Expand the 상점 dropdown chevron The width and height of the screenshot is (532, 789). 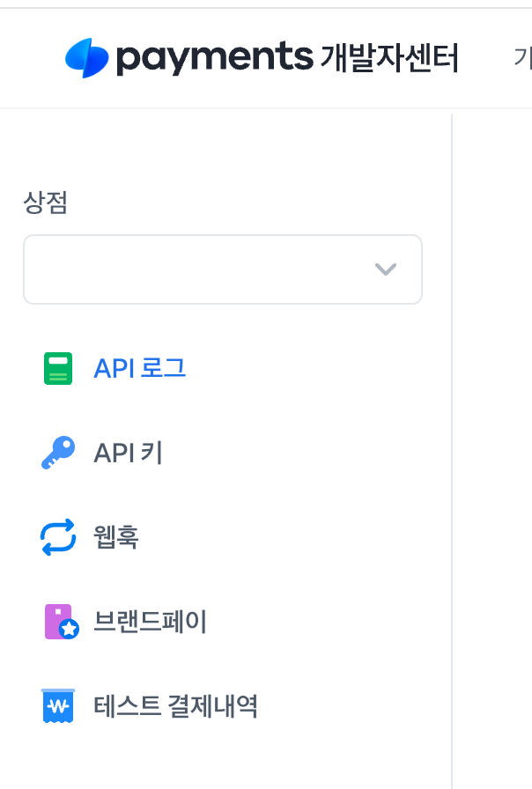386,269
